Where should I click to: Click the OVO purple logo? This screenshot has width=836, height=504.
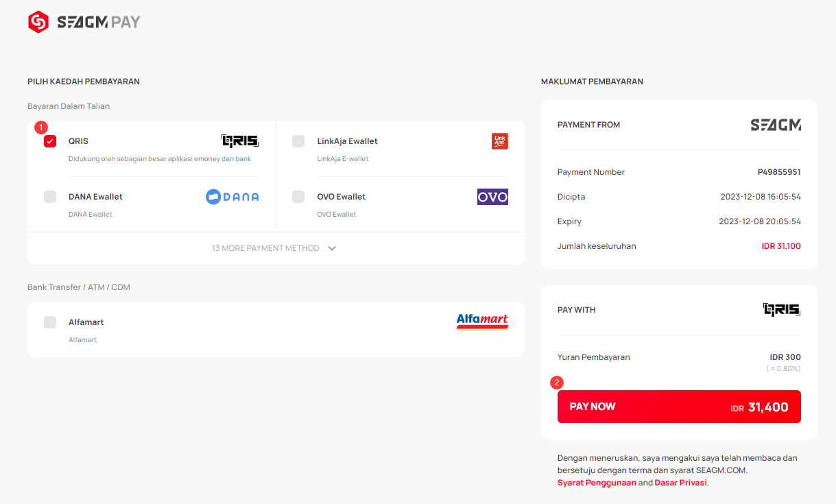coord(492,197)
